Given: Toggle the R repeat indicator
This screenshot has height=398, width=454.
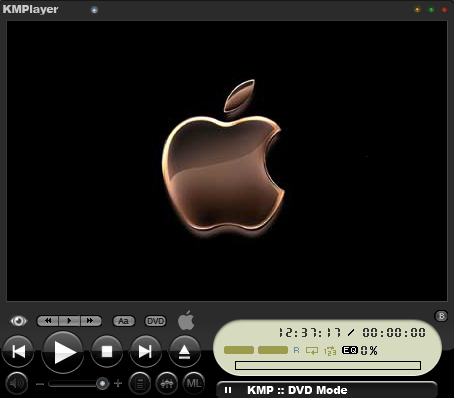Looking at the screenshot, I should tap(296, 350).
